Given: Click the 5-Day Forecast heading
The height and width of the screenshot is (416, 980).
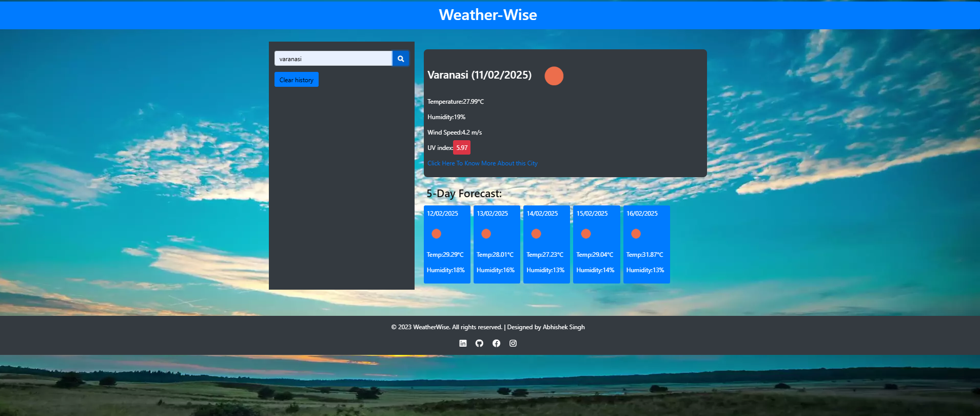Looking at the screenshot, I should tap(464, 194).
